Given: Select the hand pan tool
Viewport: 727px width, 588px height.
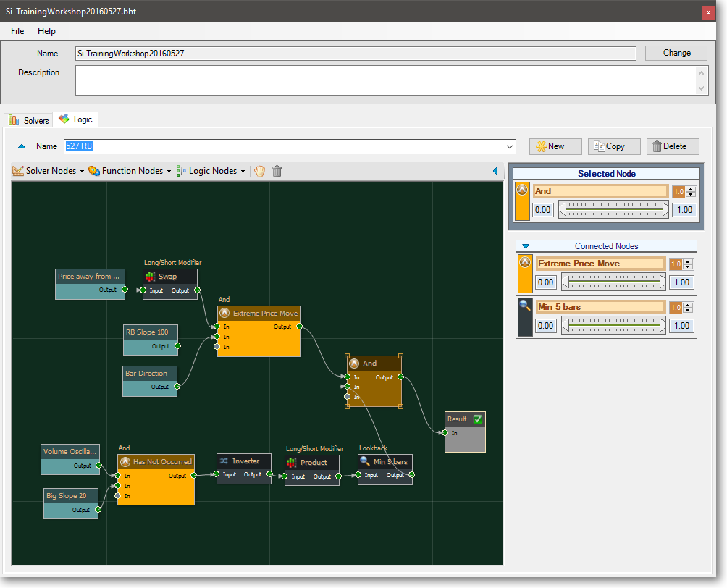Looking at the screenshot, I should click(259, 171).
